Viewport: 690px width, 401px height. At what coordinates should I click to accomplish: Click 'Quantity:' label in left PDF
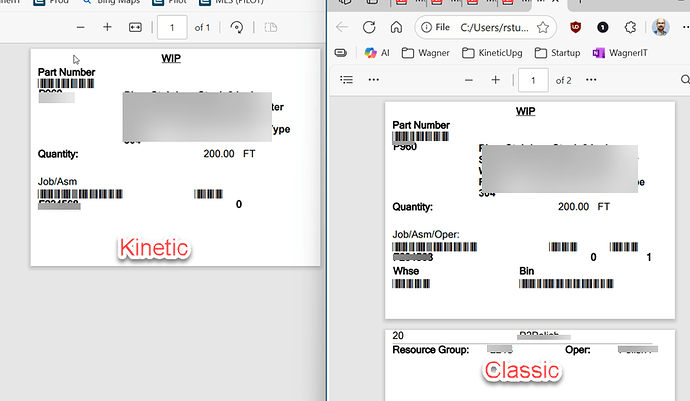58,154
